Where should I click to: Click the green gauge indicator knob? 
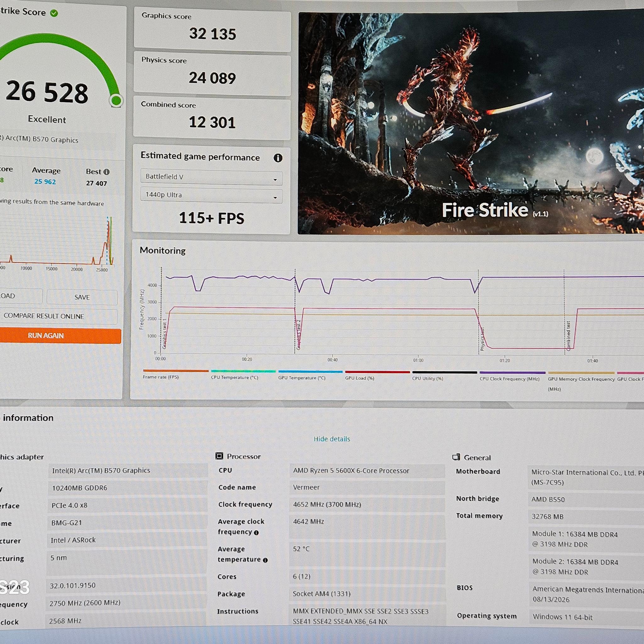(116, 100)
